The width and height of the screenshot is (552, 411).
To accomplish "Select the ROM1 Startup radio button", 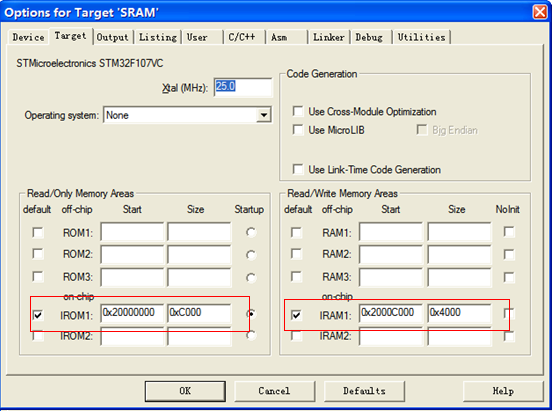I will [x=251, y=232].
